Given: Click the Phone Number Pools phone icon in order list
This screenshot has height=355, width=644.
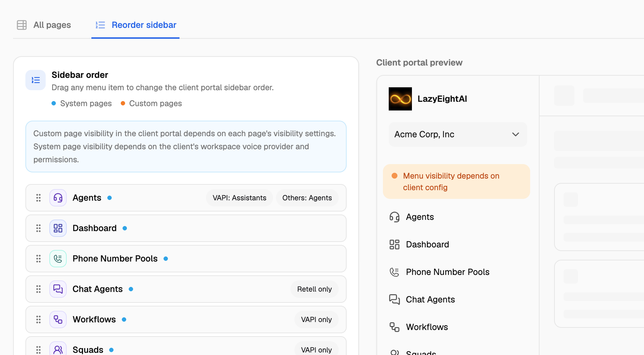Looking at the screenshot, I should (x=58, y=259).
